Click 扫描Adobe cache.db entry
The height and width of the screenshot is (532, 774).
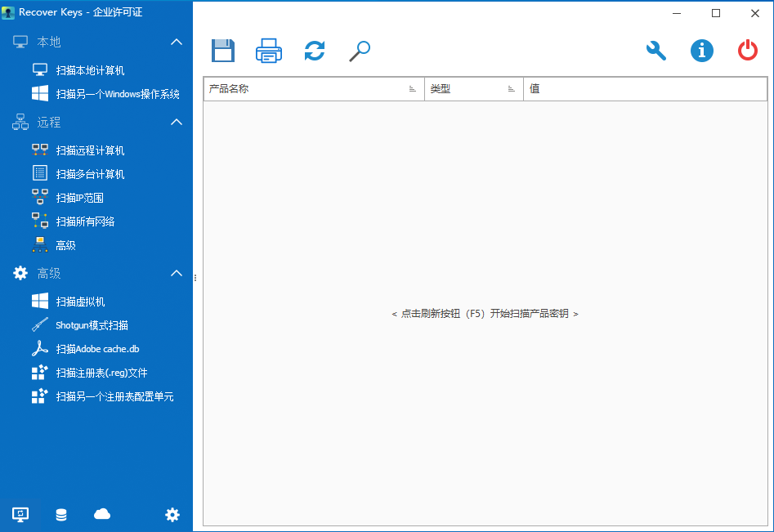(97, 349)
